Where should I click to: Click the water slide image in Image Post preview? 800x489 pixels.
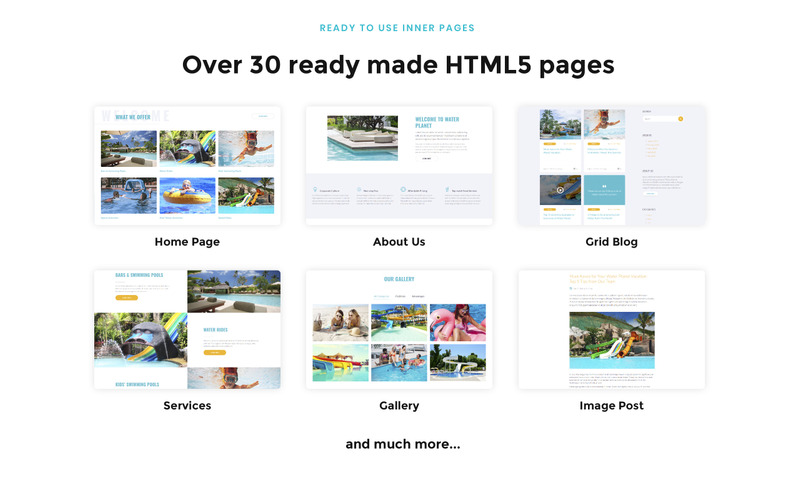(612, 340)
